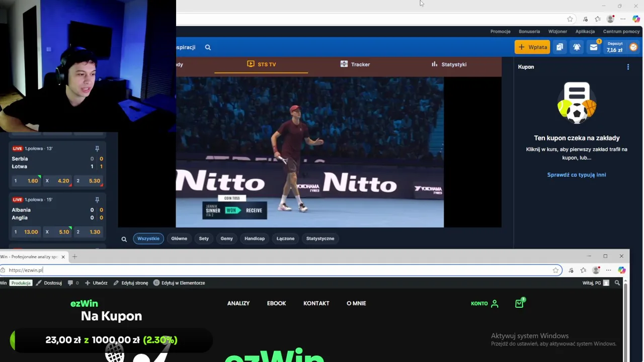
Task: Select the Handicap market filter
Action: point(255,238)
